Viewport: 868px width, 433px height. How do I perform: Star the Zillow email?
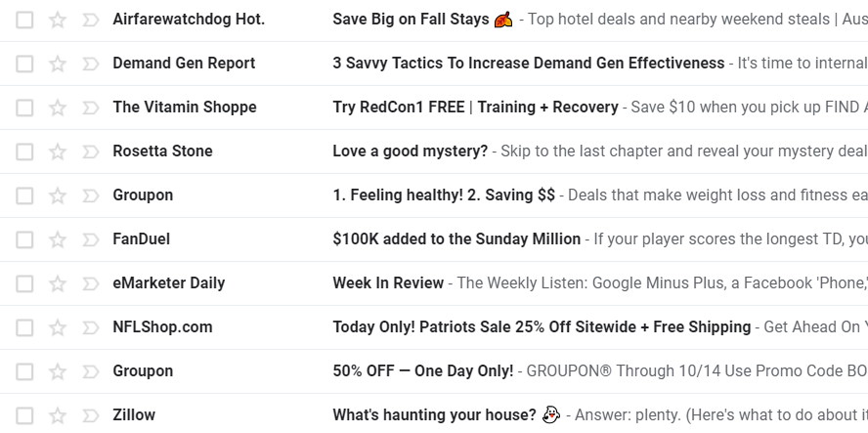[58, 415]
